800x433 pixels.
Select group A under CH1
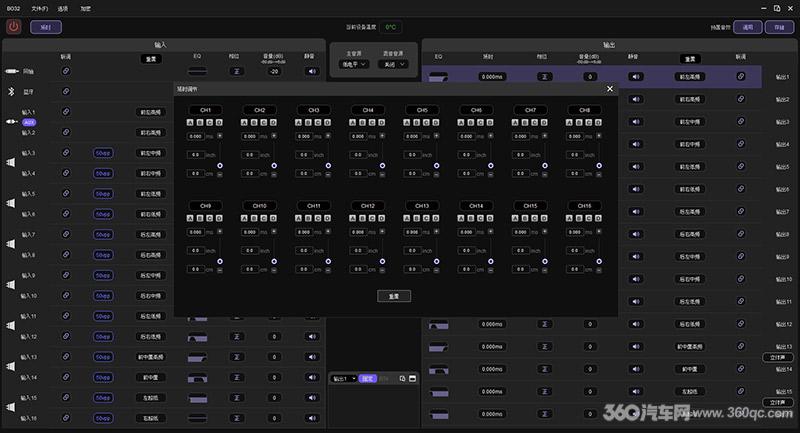[x=190, y=122]
